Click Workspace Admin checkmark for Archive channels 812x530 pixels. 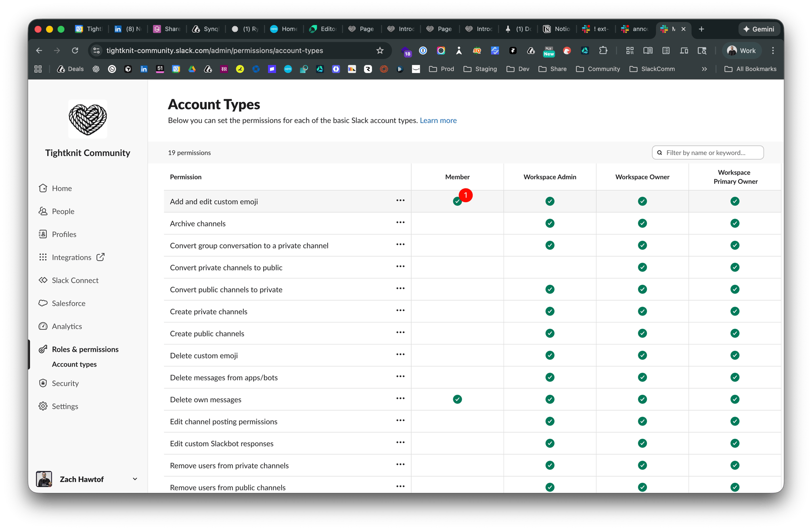[x=550, y=223]
